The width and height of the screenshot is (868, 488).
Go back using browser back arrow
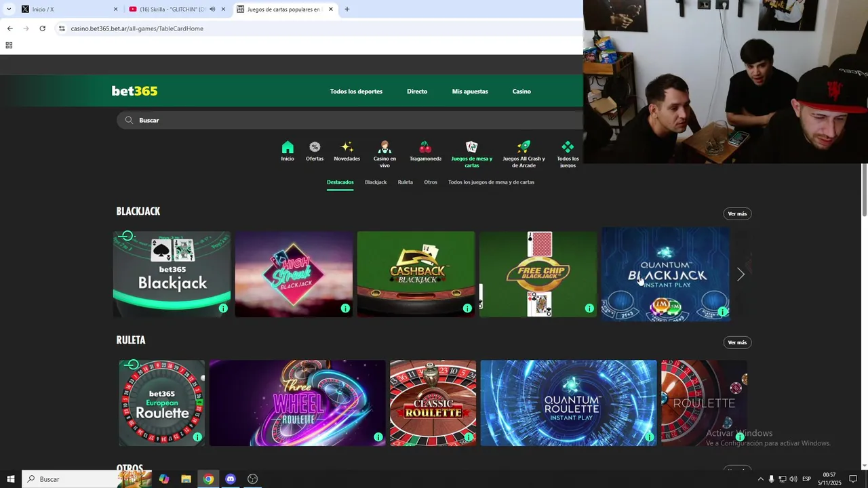[x=9, y=28]
